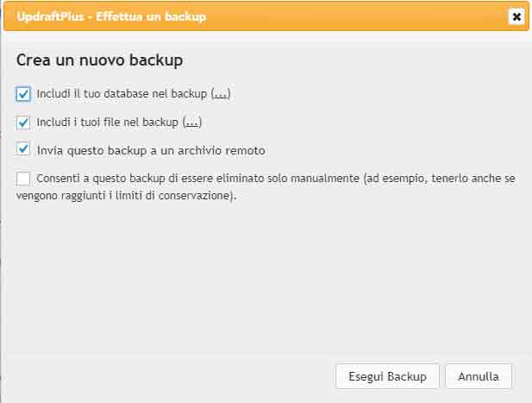This screenshot has width=532, height=403.
Task: Click the 'Includi il tuo database nel backup' label
Action: pyautogui.click(x=123, y=94)
